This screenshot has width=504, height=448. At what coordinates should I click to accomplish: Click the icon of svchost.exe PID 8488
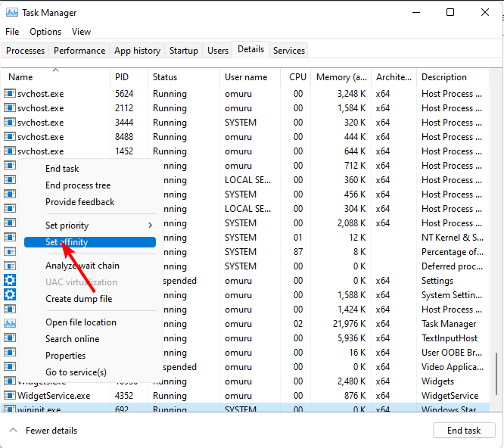point(10,136)
